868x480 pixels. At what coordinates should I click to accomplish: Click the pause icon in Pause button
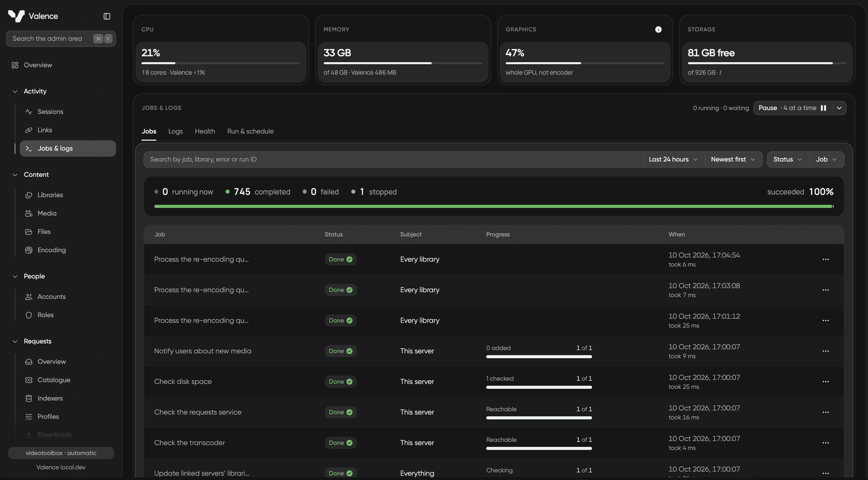coord(823,108)
